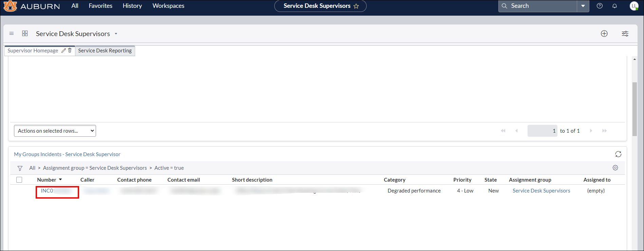Sort by Number column header
The height and width of the screenshot is (251, 644).
[x=47, y=180]
